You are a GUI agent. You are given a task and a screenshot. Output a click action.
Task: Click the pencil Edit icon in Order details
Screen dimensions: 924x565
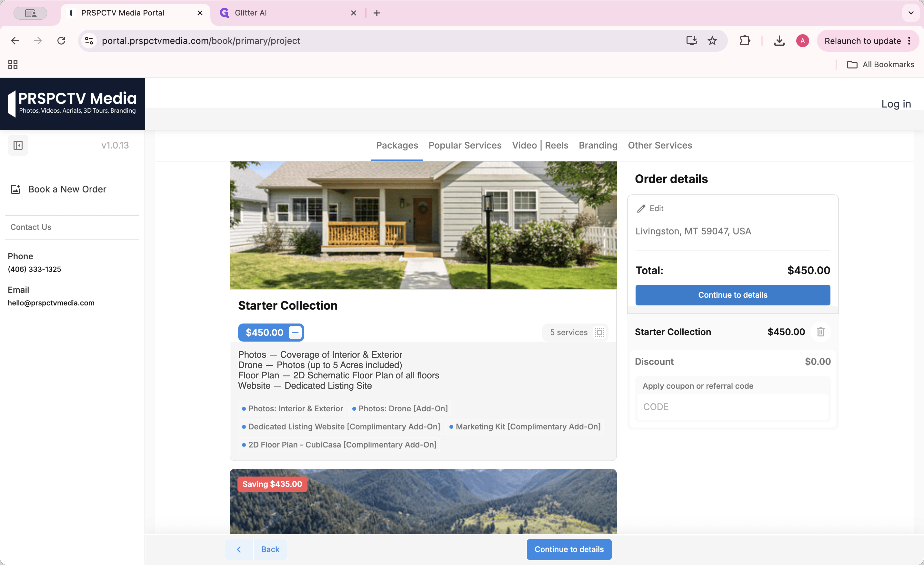click(641, 209)
